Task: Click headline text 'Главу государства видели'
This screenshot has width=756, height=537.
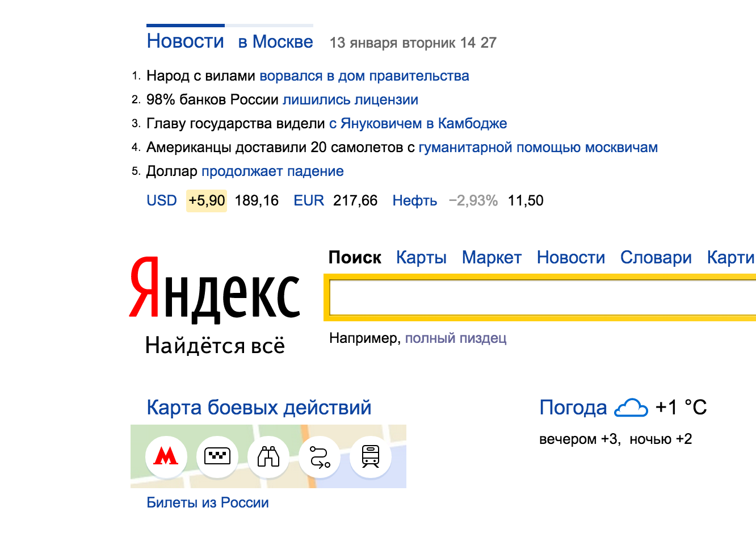Action: pos(236,124)
